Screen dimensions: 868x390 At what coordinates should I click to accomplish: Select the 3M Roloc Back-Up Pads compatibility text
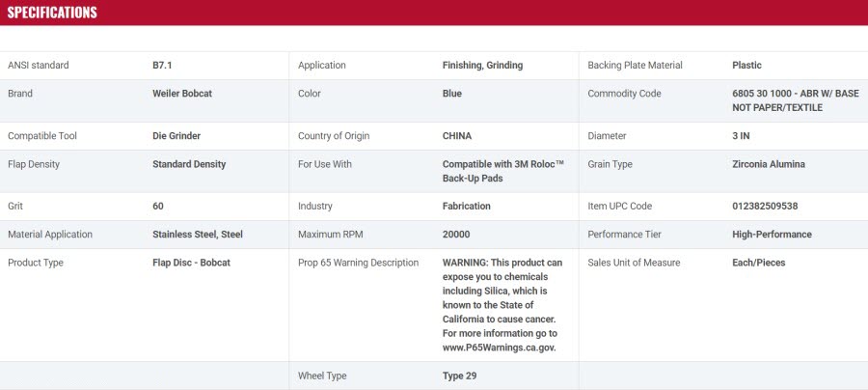503,171
